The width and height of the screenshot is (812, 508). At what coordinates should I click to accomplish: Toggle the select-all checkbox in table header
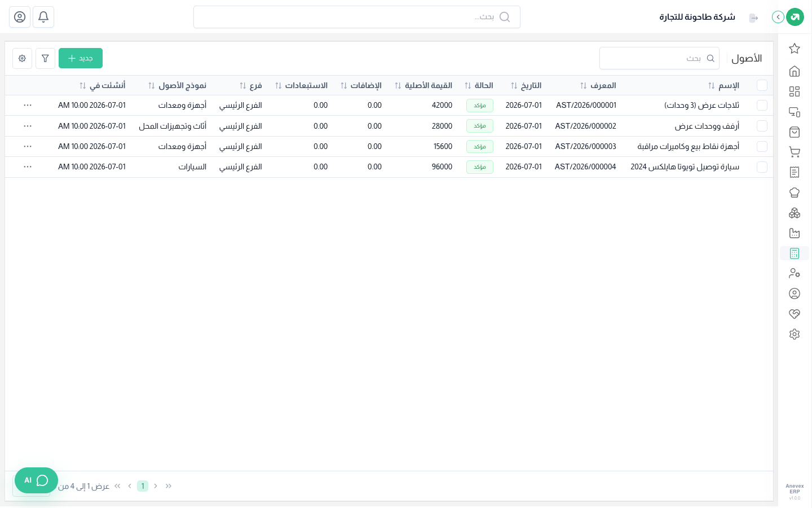pyautogui.click(x=762, y=85)
